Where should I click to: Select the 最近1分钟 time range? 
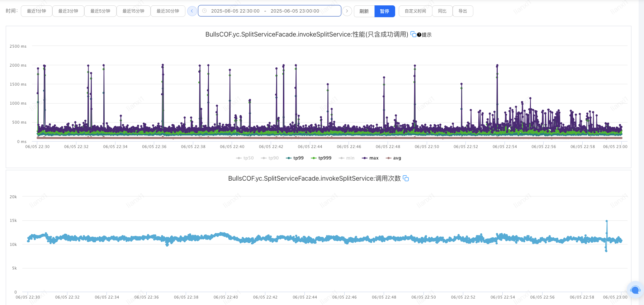click(x=37, y=11)
